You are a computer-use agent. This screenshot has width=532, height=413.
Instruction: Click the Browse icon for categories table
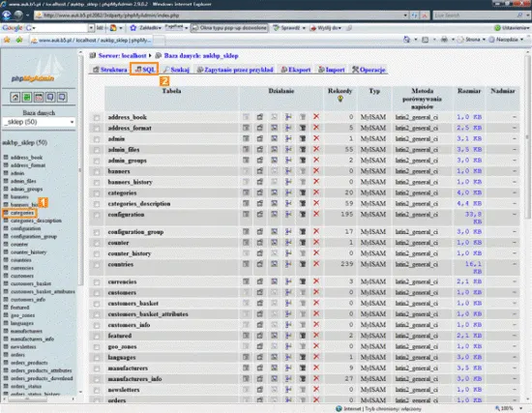(246, 192)
